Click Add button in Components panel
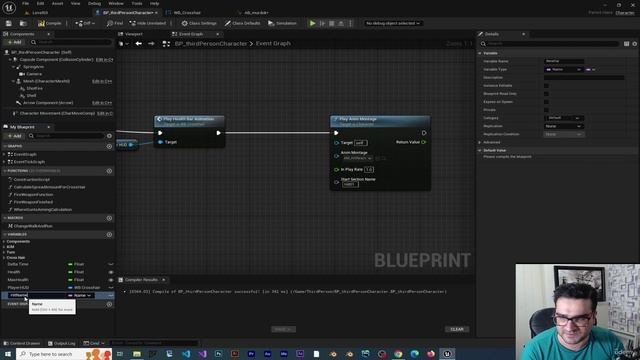 click(14, 42)
